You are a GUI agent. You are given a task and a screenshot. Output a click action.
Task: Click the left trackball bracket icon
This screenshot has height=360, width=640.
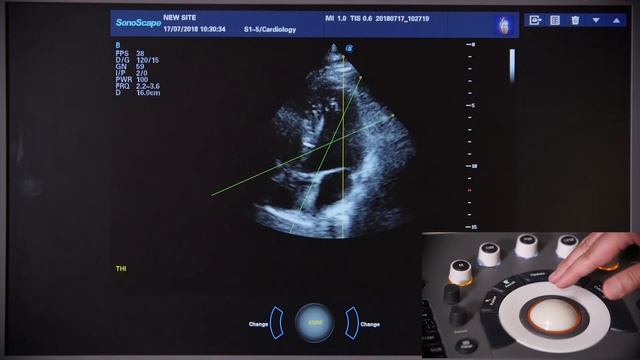[x=276, y=323]
